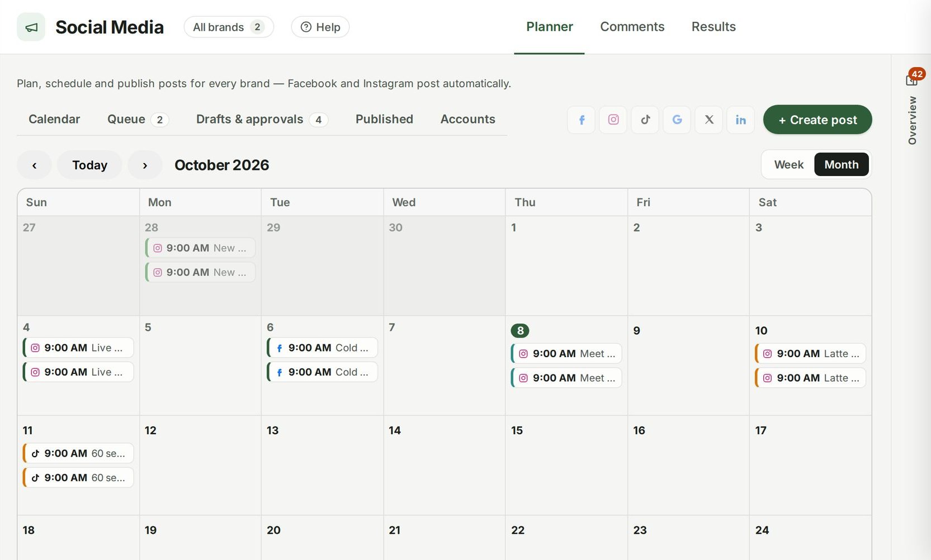This screenshot has height=560, width=931.
Task: Select the October 3 day cell
Action: coord(810,266)
